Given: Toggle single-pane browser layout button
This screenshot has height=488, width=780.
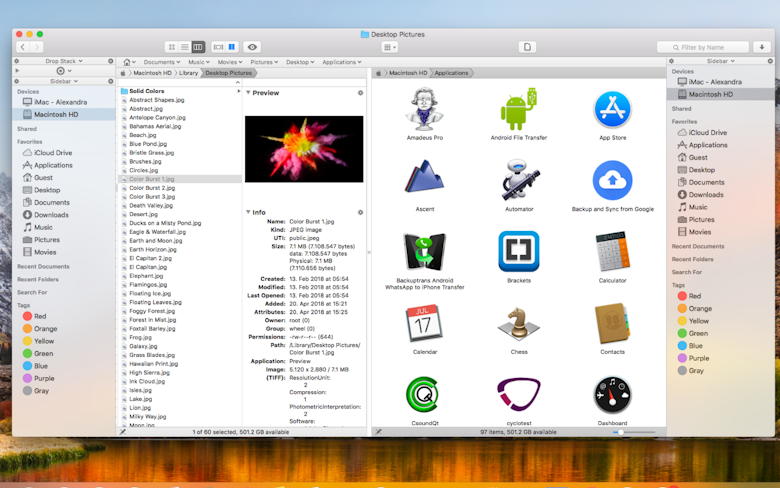Looking at the screenshot, I should [x=218, y=47].
